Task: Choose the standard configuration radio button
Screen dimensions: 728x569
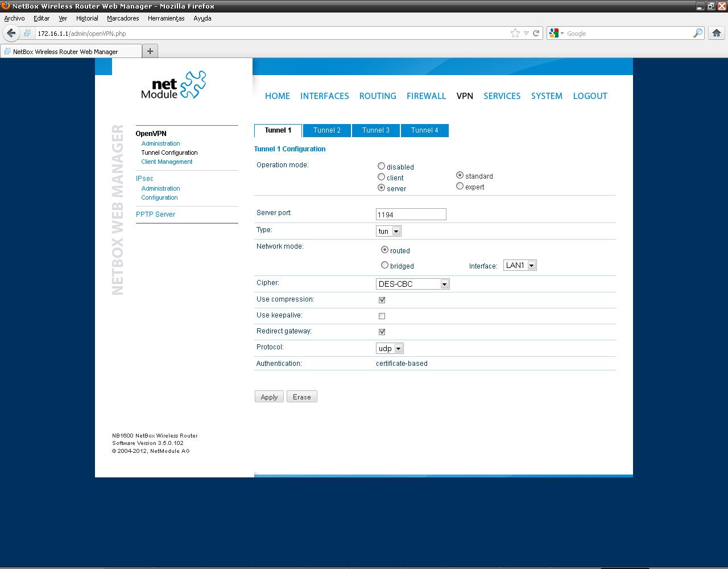Action: coord(460,175)
